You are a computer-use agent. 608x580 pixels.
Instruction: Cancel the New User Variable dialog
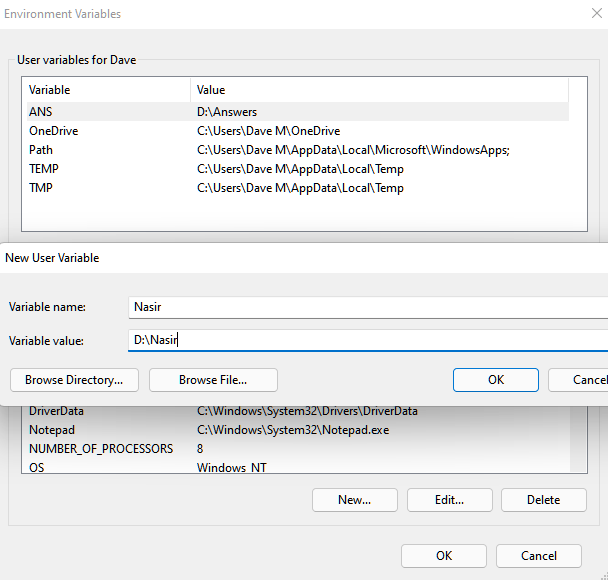578,380
